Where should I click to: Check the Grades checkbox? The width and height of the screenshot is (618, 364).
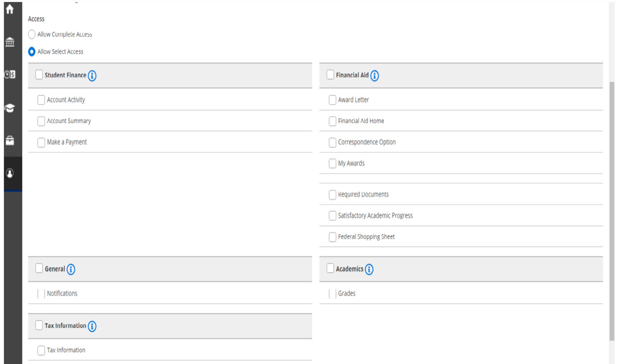[x=333, y=294]
